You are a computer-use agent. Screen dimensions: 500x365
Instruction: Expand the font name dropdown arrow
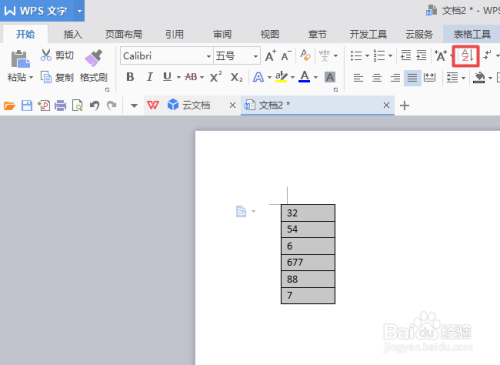pos(209,56)
